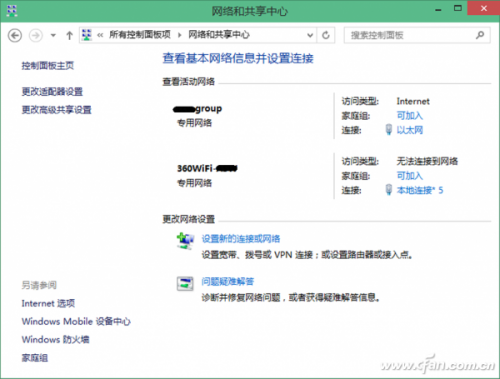Image resolution: width=500 pixels, height=379 pixels.
Task: Click the Internet access type value
Action: coord(413,101)
